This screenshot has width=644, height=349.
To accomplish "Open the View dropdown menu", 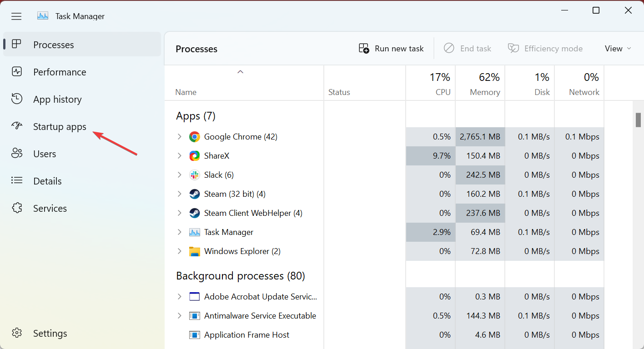I will point(618,49).
